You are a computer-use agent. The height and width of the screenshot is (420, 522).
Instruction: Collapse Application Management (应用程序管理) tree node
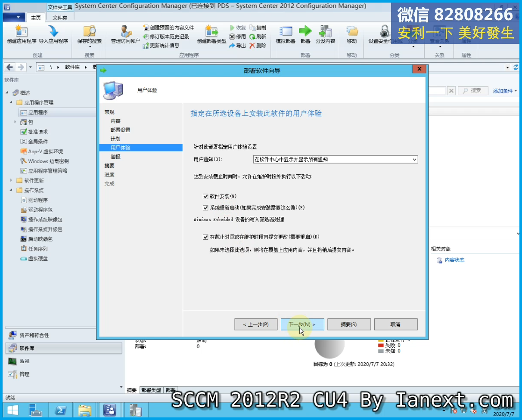(11, 102)
